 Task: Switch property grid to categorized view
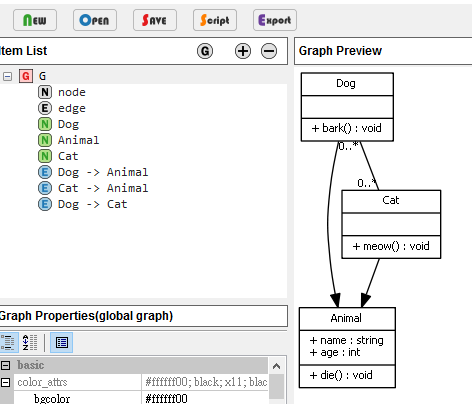coord(8,342)
